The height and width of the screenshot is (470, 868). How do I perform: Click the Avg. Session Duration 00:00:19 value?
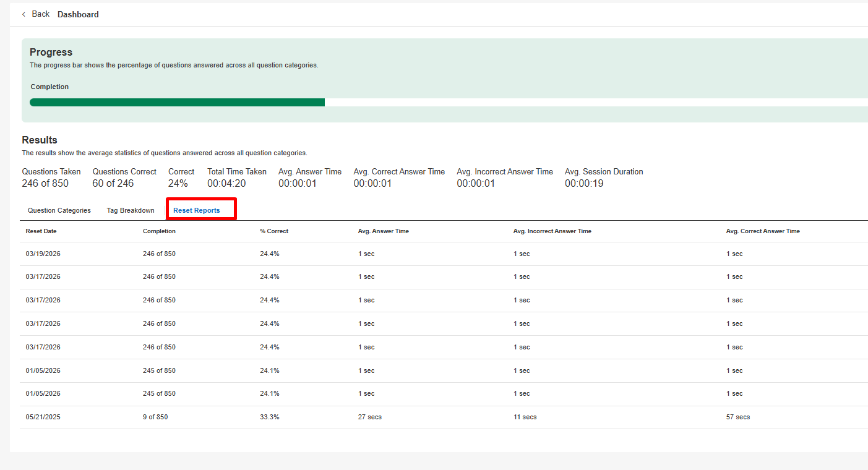[584, 184]
